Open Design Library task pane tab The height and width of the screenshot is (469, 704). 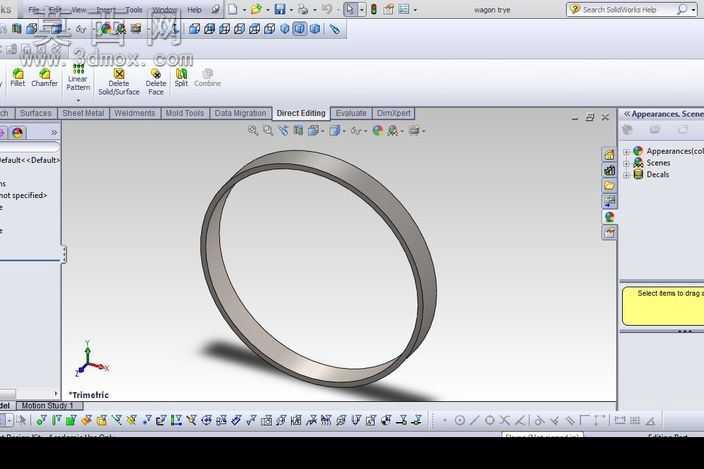coord(609,171)
